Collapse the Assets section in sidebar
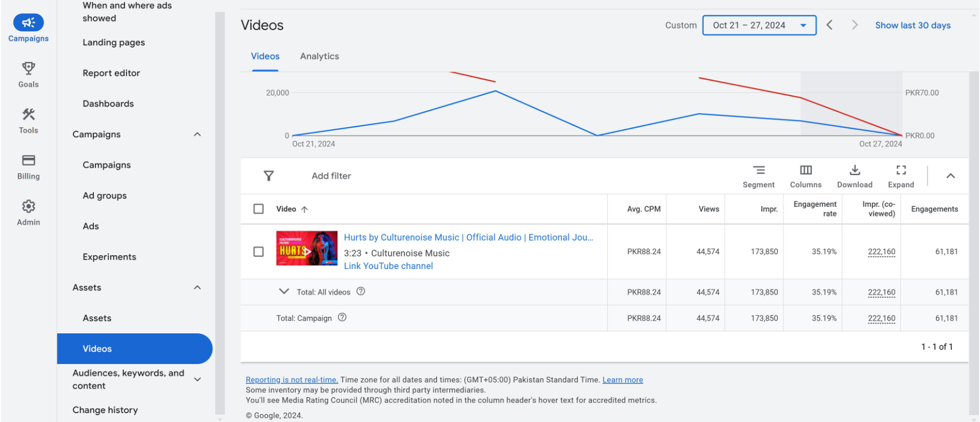This screenshot has height=422, width=980. point(197,287)
